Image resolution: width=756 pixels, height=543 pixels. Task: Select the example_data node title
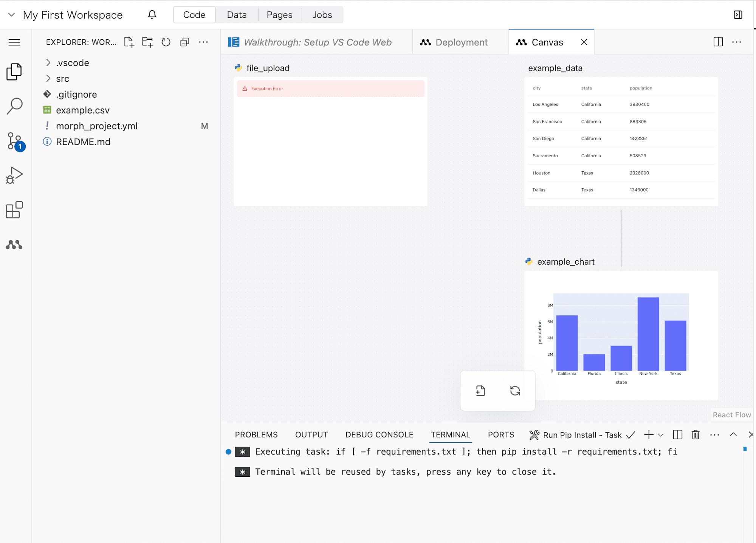(555, 68)
